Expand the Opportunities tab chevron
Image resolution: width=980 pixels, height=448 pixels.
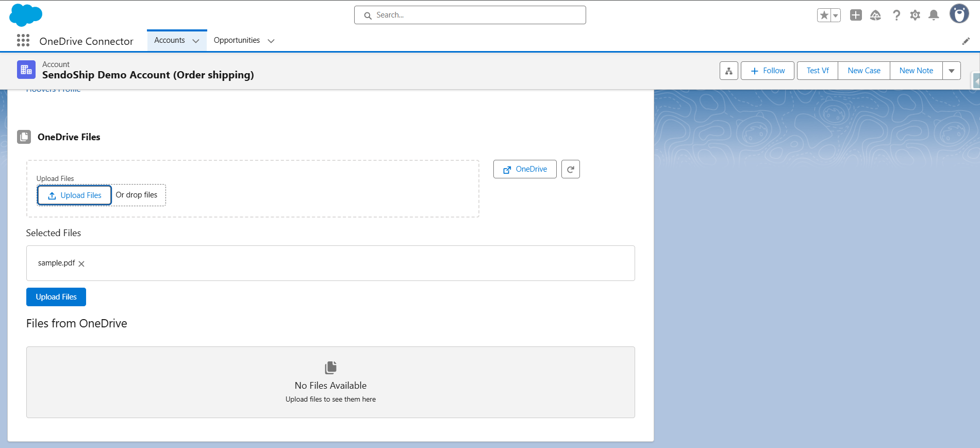point(271,41)
